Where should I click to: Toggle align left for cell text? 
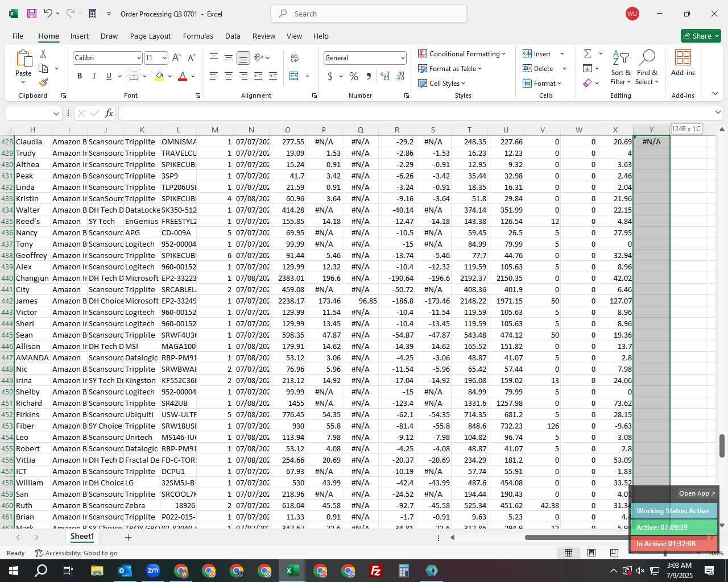(x=214, y=76)
